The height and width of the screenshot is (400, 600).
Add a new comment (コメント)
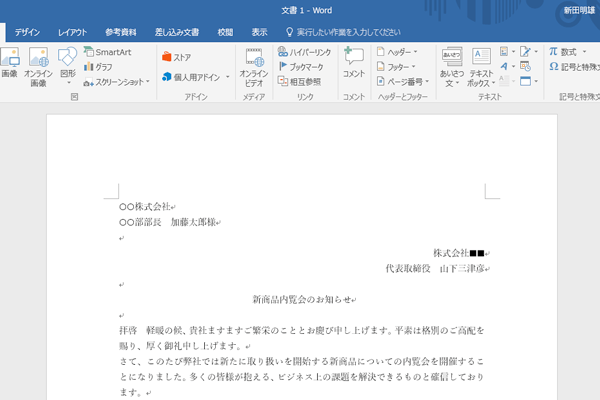(354, 62)
